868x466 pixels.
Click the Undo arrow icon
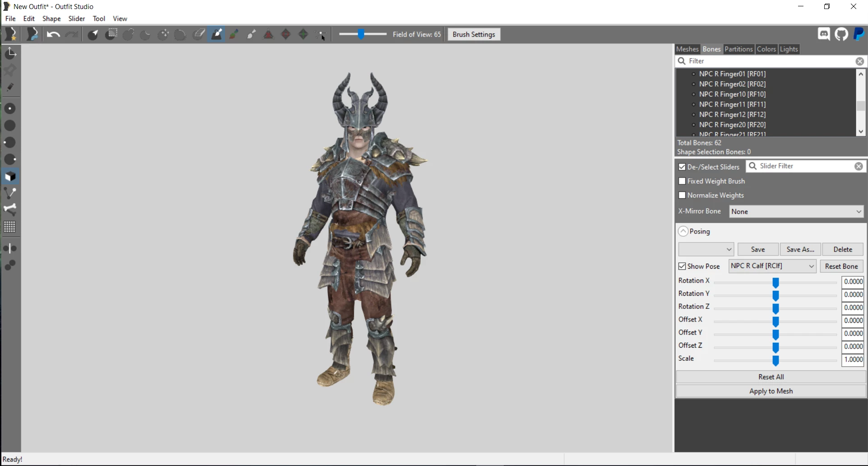(53, 34)
